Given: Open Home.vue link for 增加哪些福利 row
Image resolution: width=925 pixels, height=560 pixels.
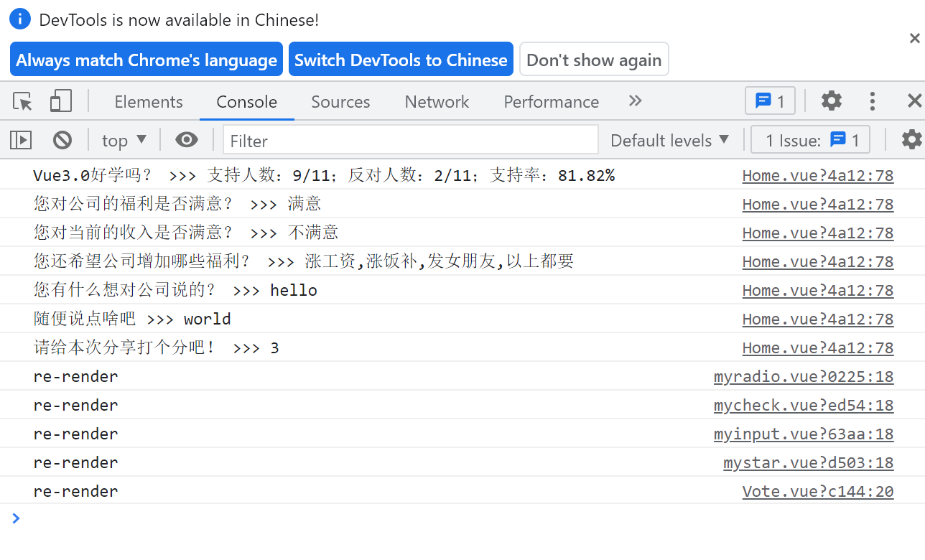Looking at the screenshot, I should (x=818, y=262).
